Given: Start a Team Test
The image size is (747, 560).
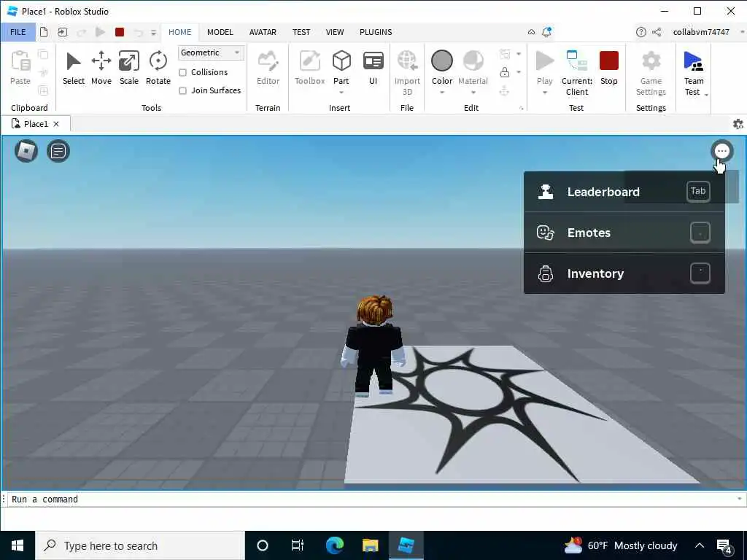Looking at the screenshot, I should 693,73.
